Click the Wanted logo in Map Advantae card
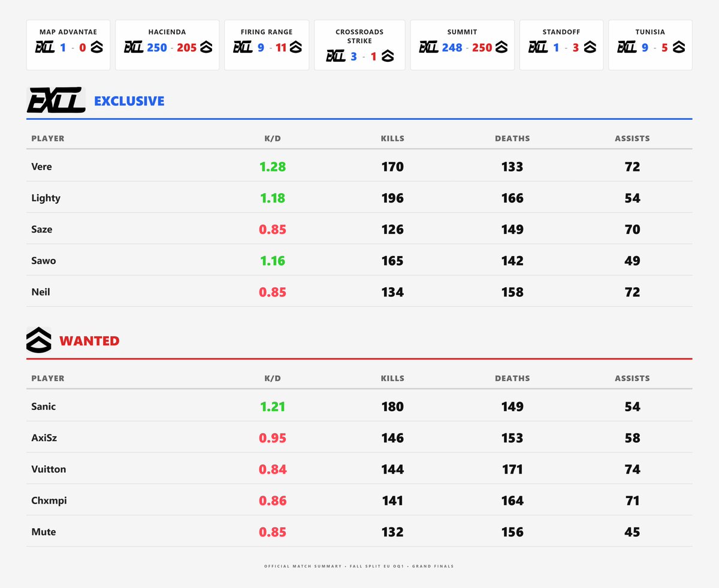The height and width of the screenshot is (588, 719). pos(96,47)
